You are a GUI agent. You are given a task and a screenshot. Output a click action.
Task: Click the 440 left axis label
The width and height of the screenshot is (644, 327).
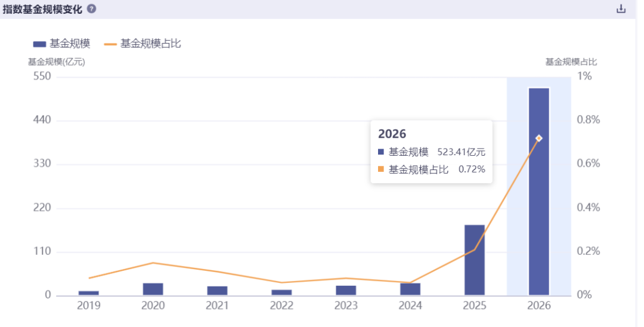pyautogui.click(x=42, y=120)
